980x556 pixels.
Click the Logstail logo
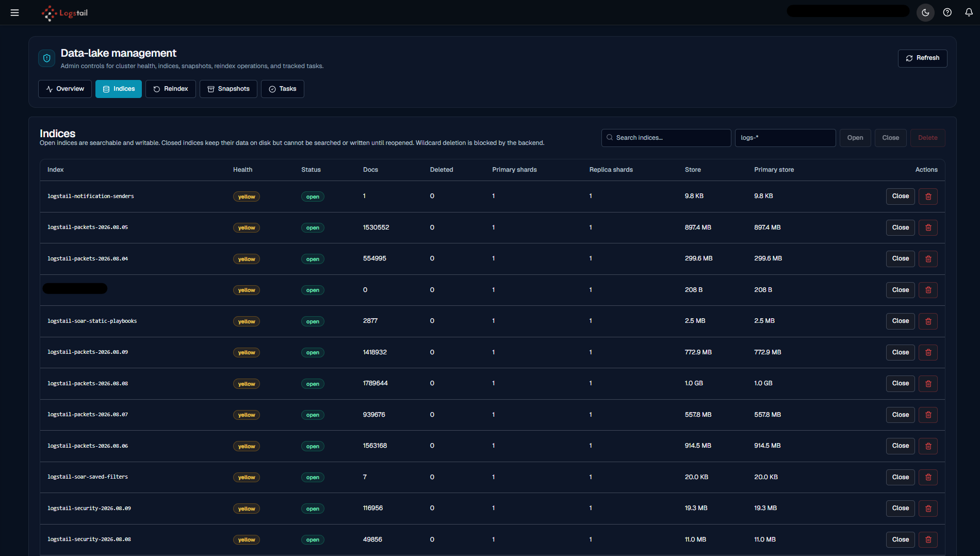65,13
